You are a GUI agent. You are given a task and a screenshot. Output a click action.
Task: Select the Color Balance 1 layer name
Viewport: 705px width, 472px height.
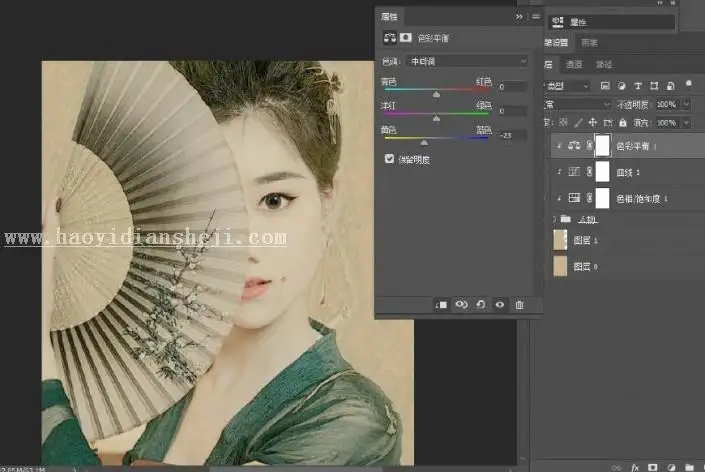pos(636,146)
